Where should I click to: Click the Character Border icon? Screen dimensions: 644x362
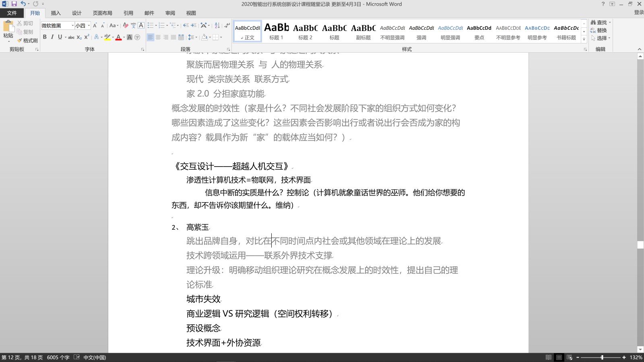point(141,25)
